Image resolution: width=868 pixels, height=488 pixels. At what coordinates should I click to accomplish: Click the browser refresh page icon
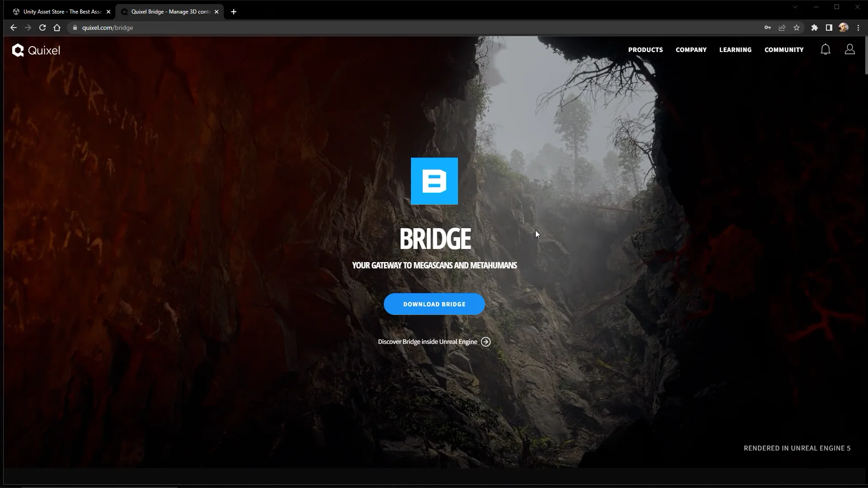[x=42, y=28]
